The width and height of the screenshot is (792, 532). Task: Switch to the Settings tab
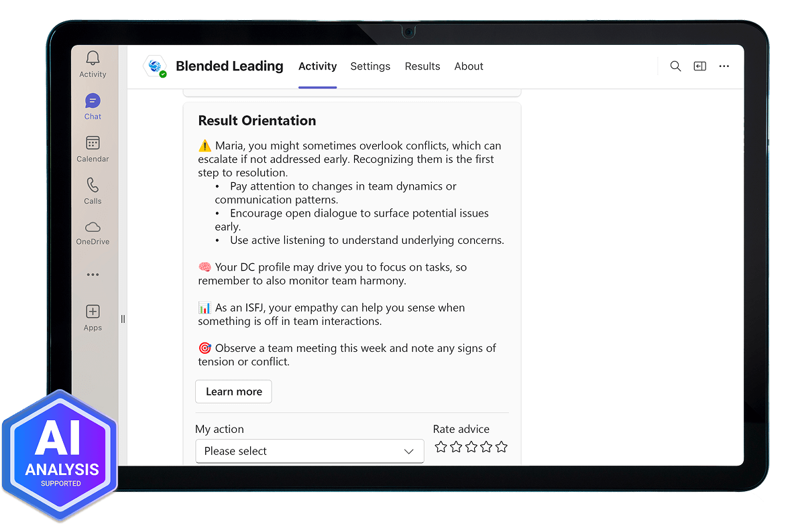[370, 66]
